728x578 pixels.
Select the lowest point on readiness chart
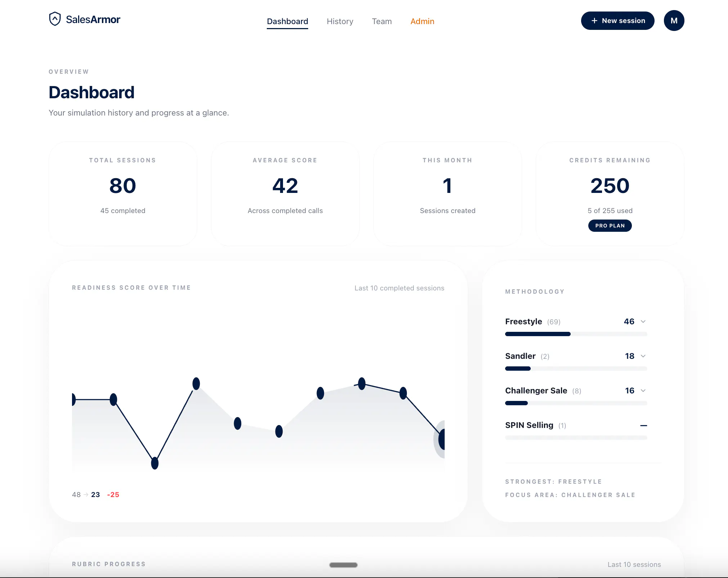point(155,463)
